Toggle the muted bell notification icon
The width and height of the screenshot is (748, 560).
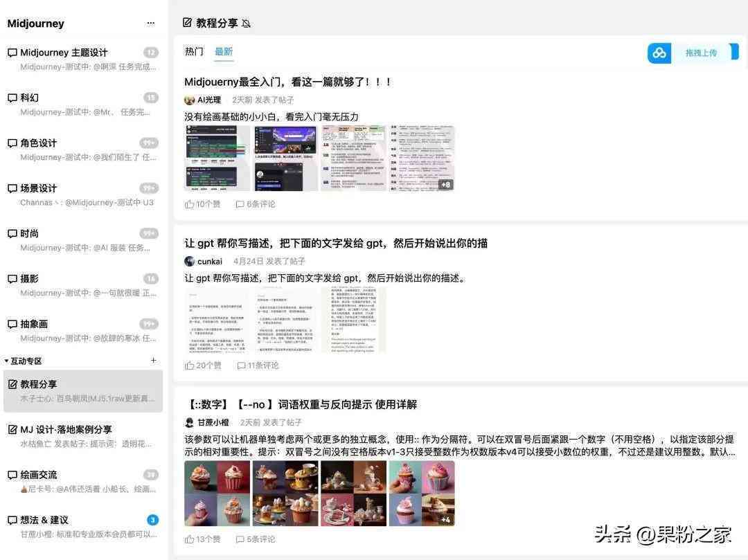pos(246,24)
